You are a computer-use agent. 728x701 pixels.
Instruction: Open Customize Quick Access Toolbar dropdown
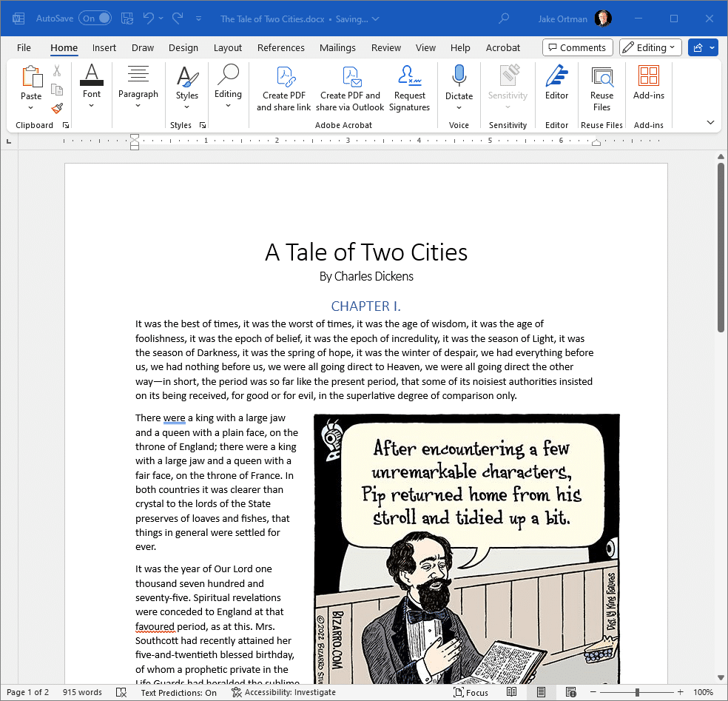198,19
